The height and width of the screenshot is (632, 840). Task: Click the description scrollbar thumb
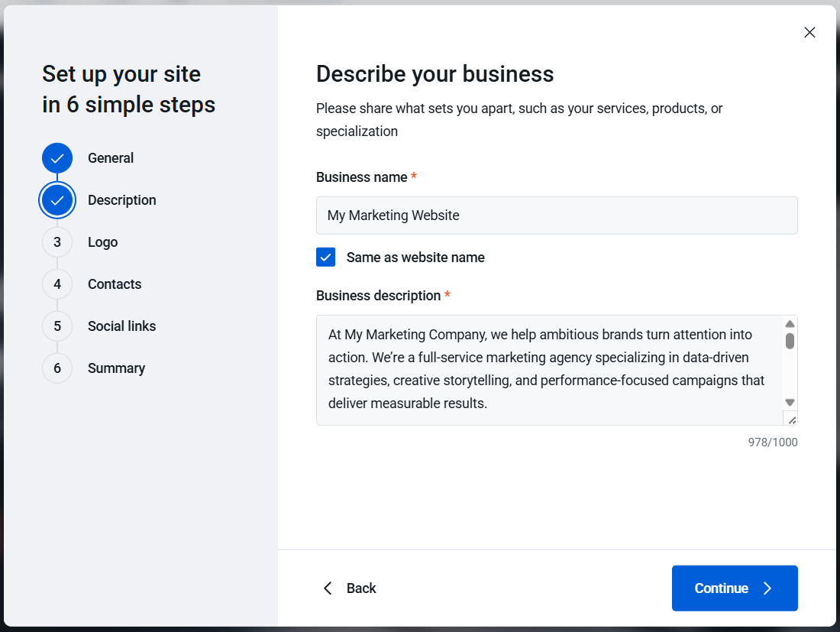pos(790,341)
